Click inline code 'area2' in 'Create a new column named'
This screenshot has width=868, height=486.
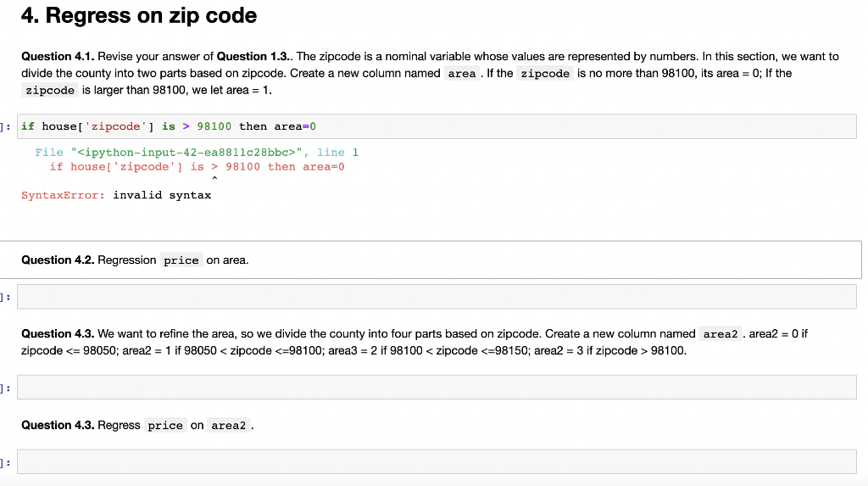click(721, 334)
